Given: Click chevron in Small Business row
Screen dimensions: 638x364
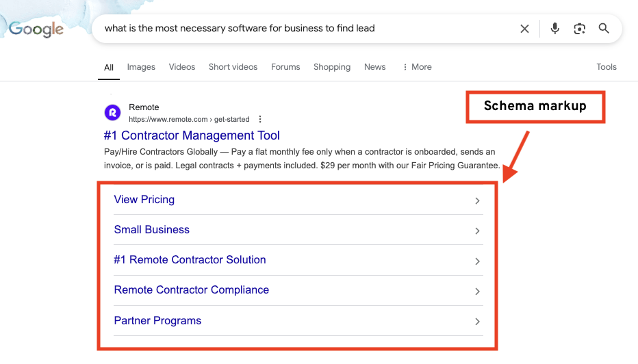Looking at the screenshot, I should pos(477,231).
